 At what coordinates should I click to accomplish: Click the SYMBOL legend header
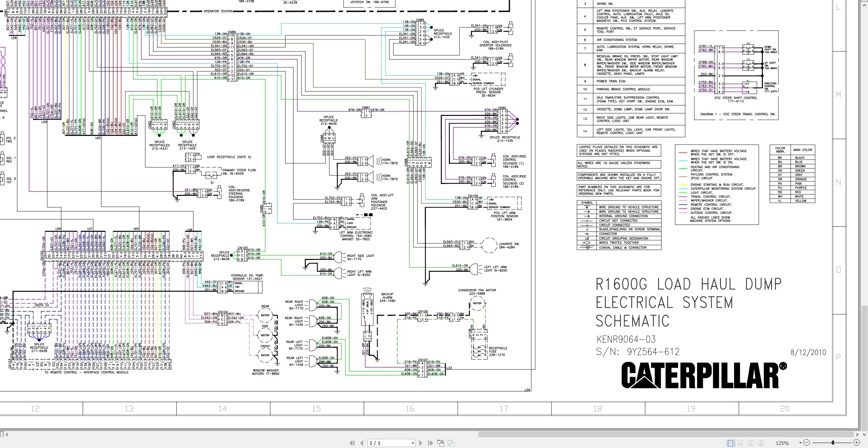click(587, 203)
